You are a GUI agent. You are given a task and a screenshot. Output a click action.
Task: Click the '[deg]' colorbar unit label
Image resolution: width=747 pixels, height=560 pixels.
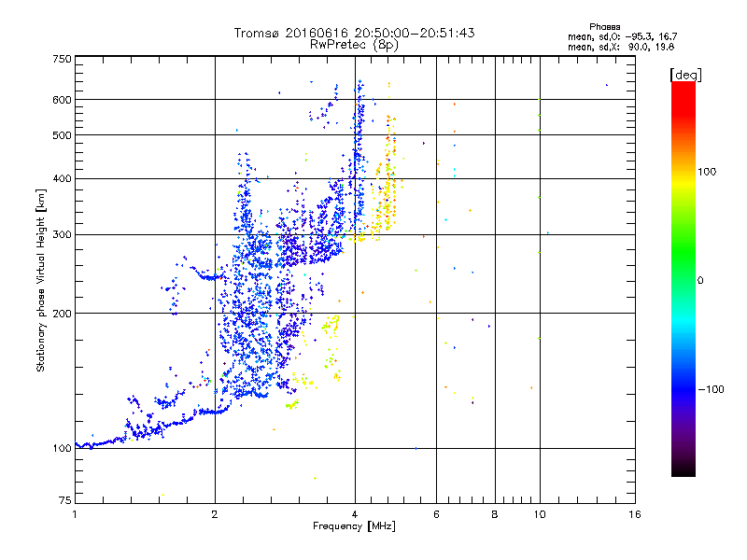[x=685, y=75]
